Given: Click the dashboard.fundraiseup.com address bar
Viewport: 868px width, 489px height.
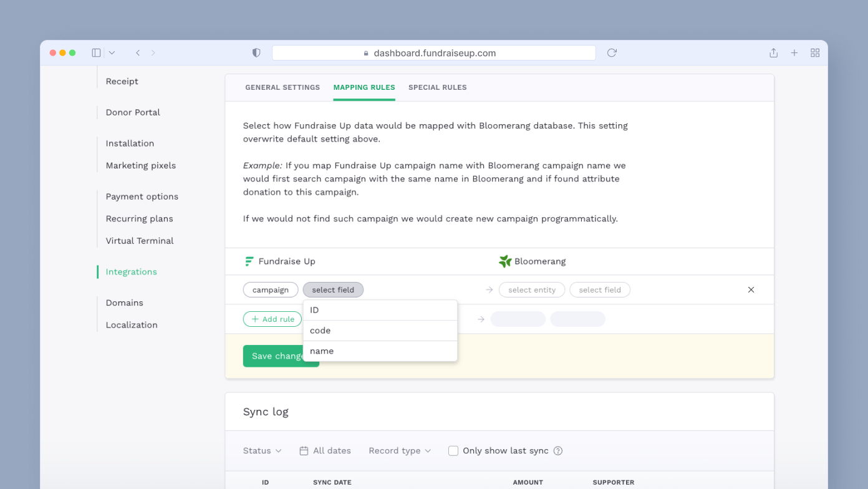Looking at the screenshot, I should tap(434, 53).
